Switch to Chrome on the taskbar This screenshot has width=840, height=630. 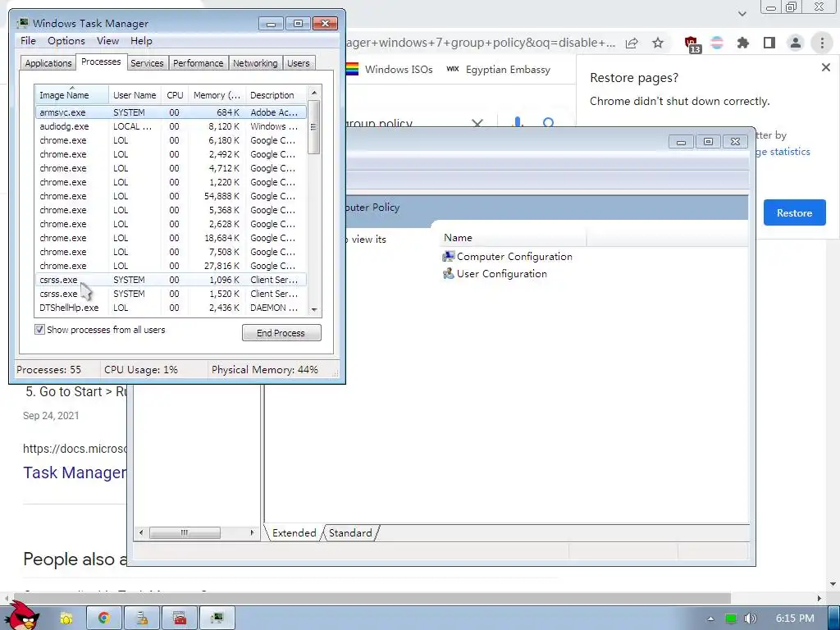click(x=103, y=619)
